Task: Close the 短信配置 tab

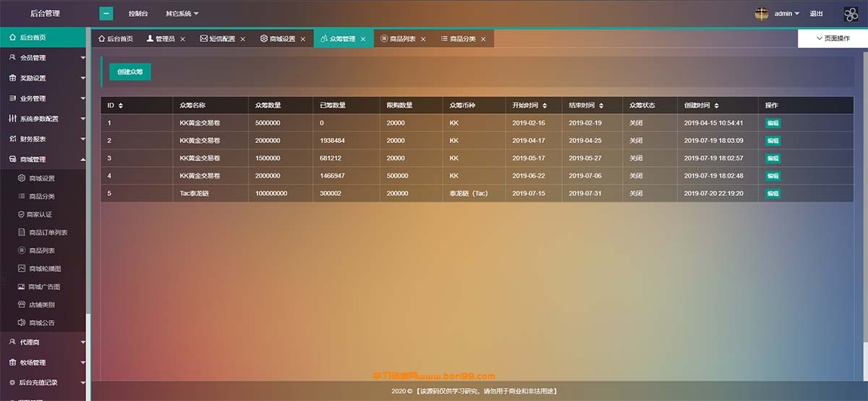Action: [243, 39]
